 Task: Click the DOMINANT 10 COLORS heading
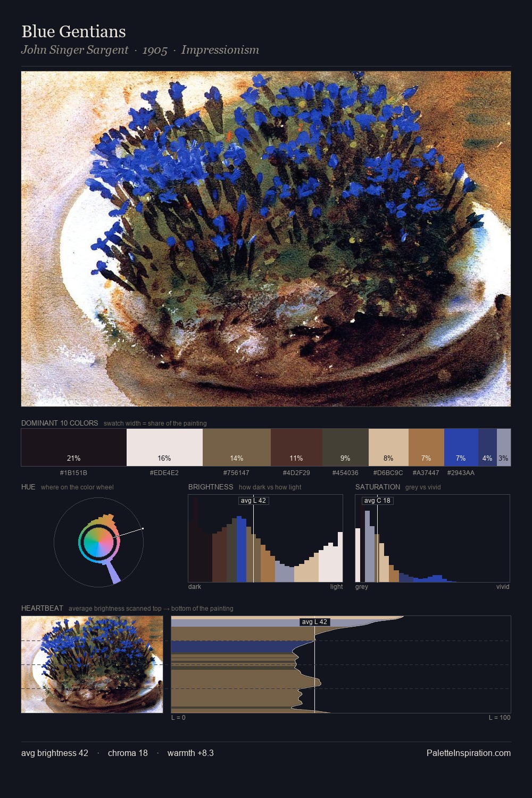pyautogui.click(x=60, y=423)
